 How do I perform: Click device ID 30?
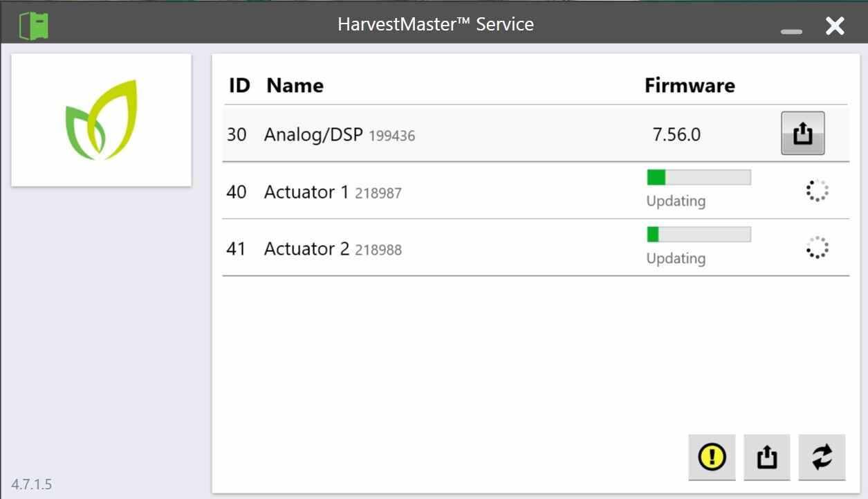[237, 134]
